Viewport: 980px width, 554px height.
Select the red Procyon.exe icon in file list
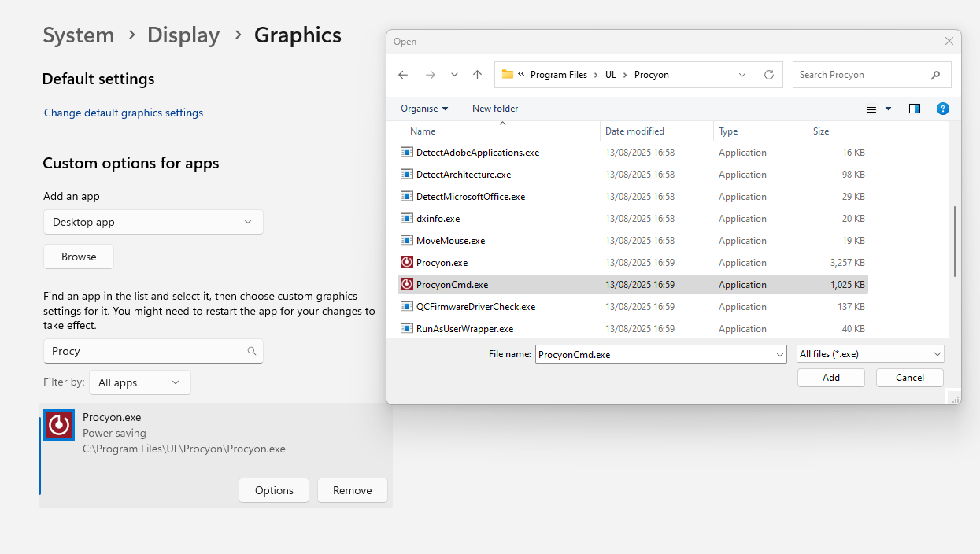coord(407,262)
